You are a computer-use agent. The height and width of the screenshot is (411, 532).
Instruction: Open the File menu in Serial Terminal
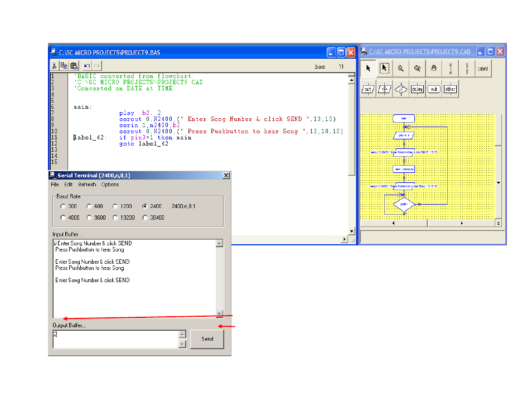point(55,185)
